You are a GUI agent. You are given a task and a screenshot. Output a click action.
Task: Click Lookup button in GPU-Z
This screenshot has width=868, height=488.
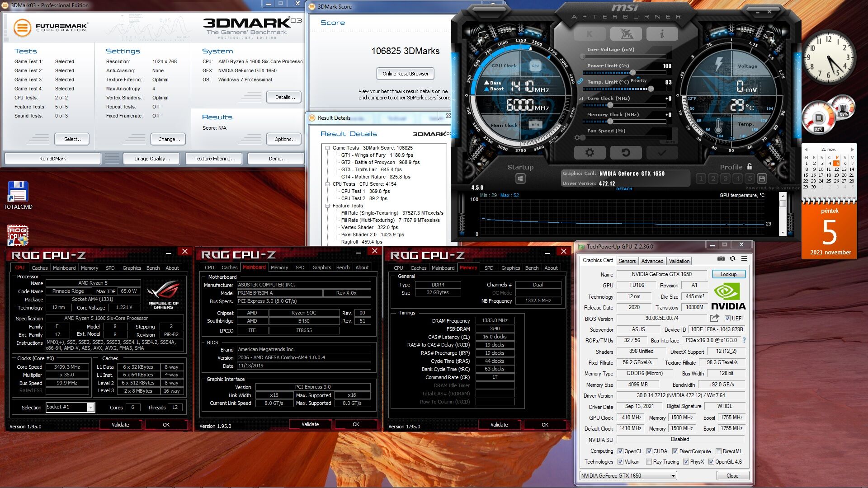pos(728,274)
